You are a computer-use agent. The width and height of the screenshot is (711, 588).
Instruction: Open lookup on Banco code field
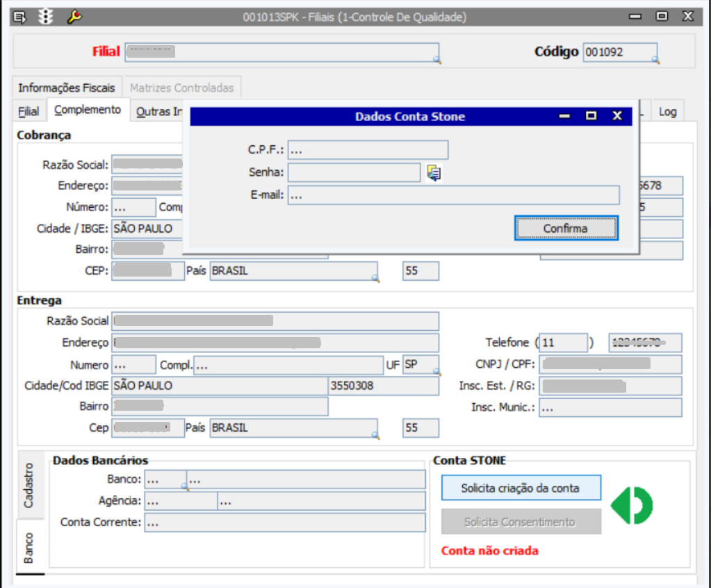[x=185, y=487]
